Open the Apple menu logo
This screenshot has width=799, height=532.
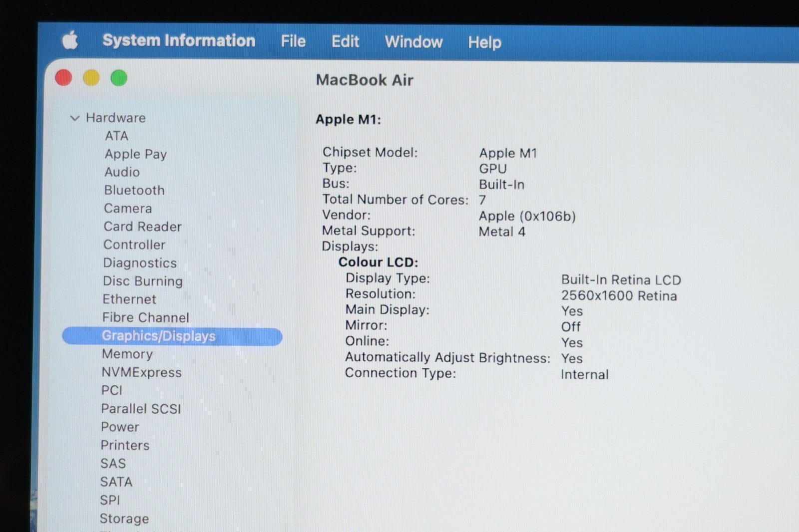[x=70, y=40]
